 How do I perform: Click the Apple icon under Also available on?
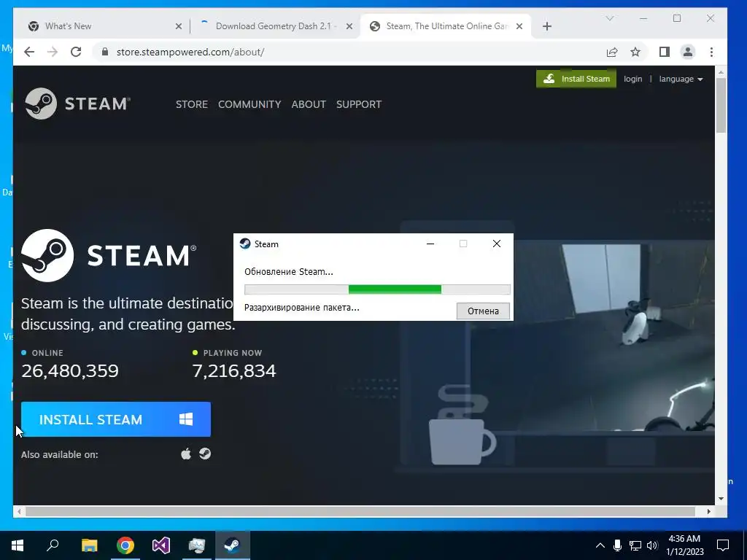[x=186, y=454]
